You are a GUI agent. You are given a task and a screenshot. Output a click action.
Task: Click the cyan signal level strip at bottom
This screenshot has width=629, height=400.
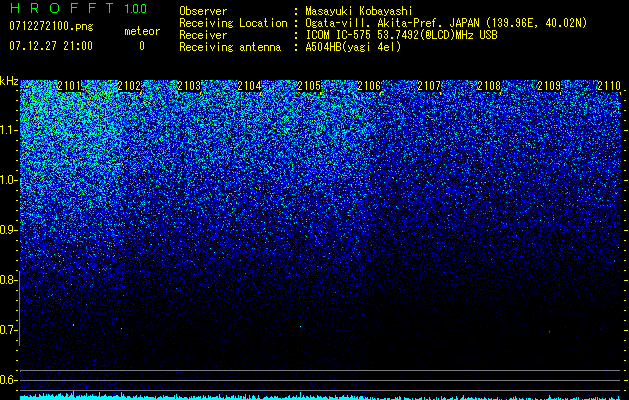(321, 397)
